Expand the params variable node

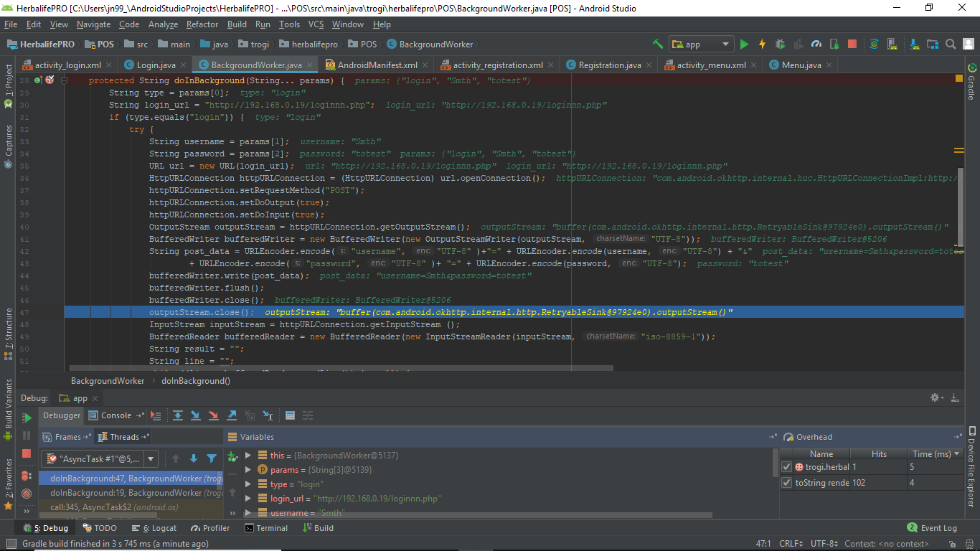click(248, 470)
